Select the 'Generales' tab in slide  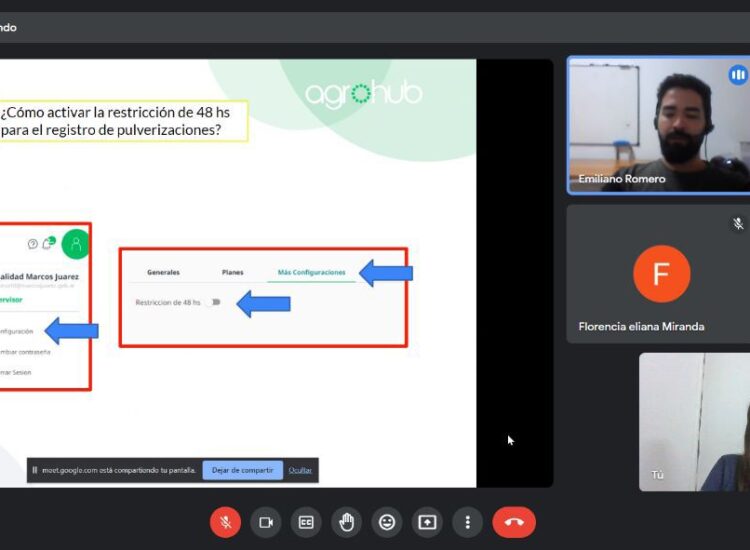(x=163, y=272)
